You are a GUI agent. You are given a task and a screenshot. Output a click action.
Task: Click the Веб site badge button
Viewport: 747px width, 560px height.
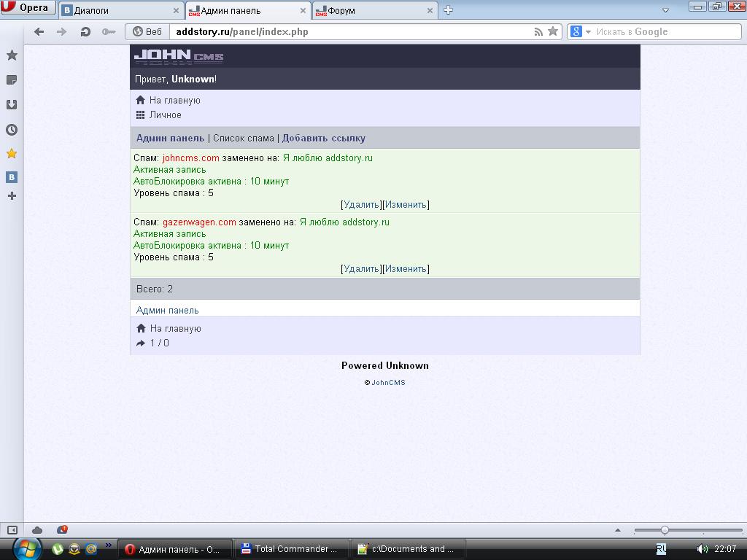(147, 32)
